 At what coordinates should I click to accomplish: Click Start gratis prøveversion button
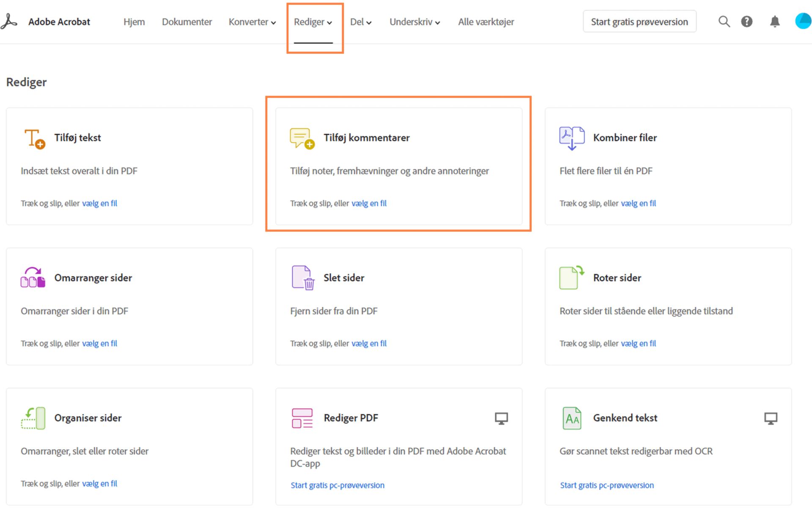(x=639, y=22)
